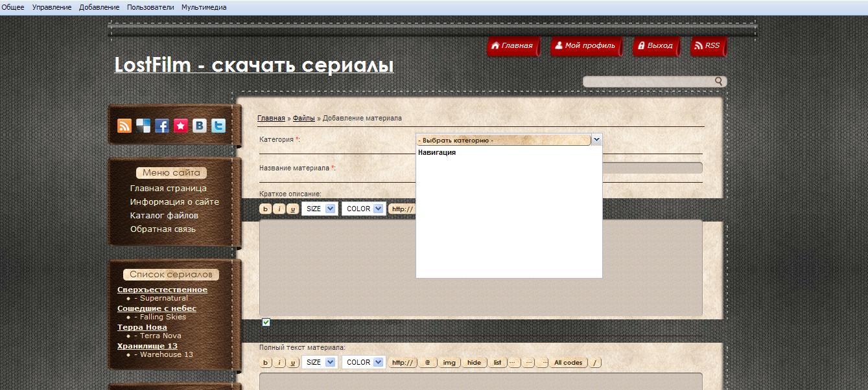The image size is (868, 390).
Task: Collapse the 'Выбрать категорию' dropdown arrow
Action: tap(596, 140)
